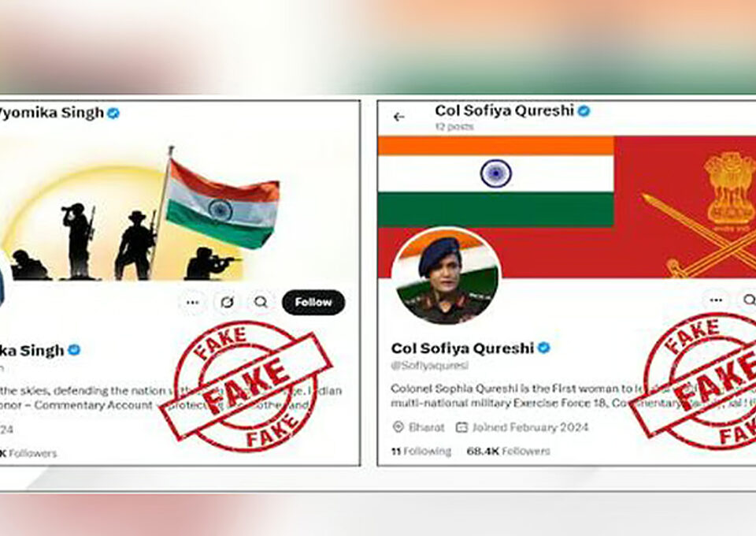756x536 pixels.
Task: Click the 12 posts count under header
Action: tap(454, 127)
